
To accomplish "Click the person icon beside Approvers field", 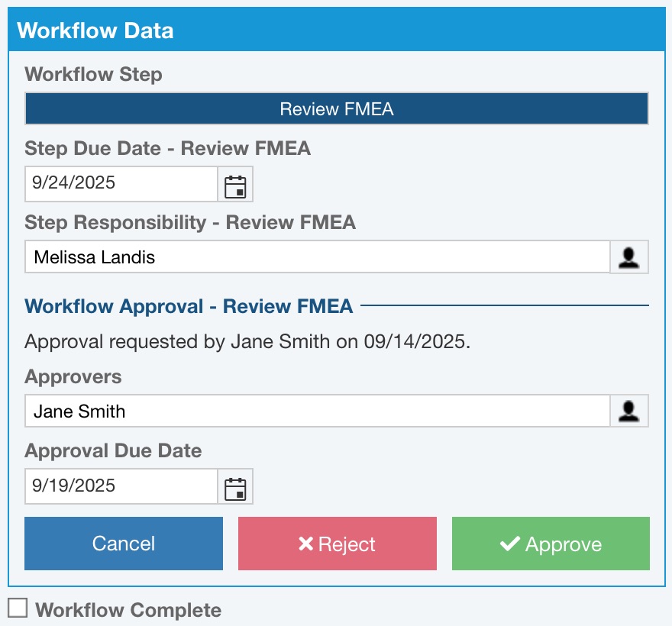I will (x=628, y=411).
